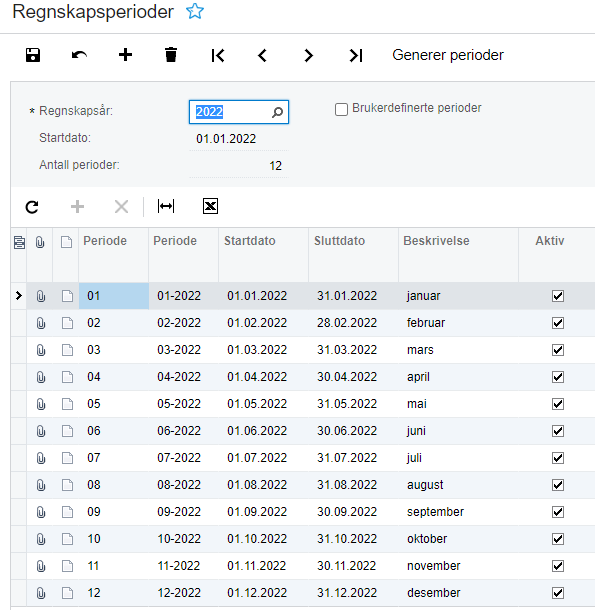Viewport: 595px width, 610px height.
Task: Click the Generer perioder button
Action: click(448, 55)
